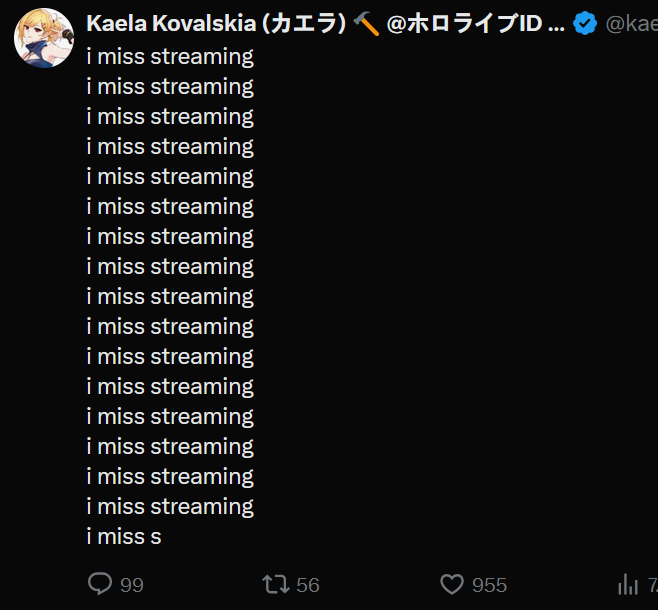Click the "i miss streaming" line above "i miss s"
Viewport: 658px width, 610px height.
tap(170, 507)
